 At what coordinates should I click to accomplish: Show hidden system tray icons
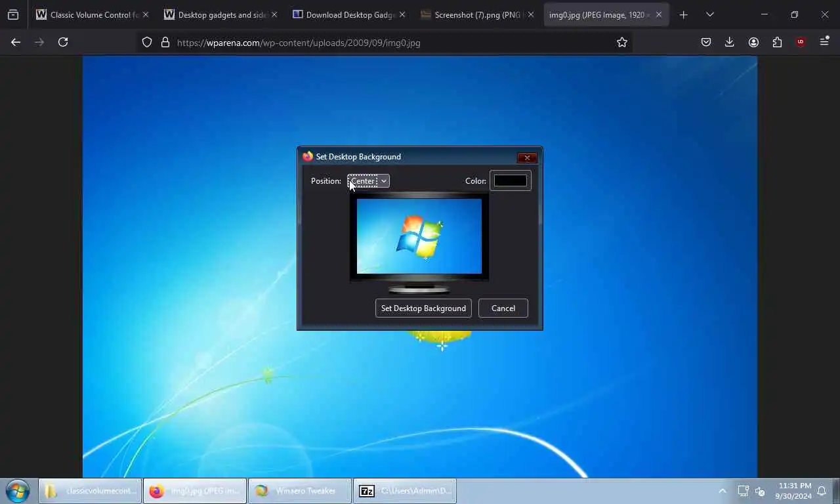(723, 491)
